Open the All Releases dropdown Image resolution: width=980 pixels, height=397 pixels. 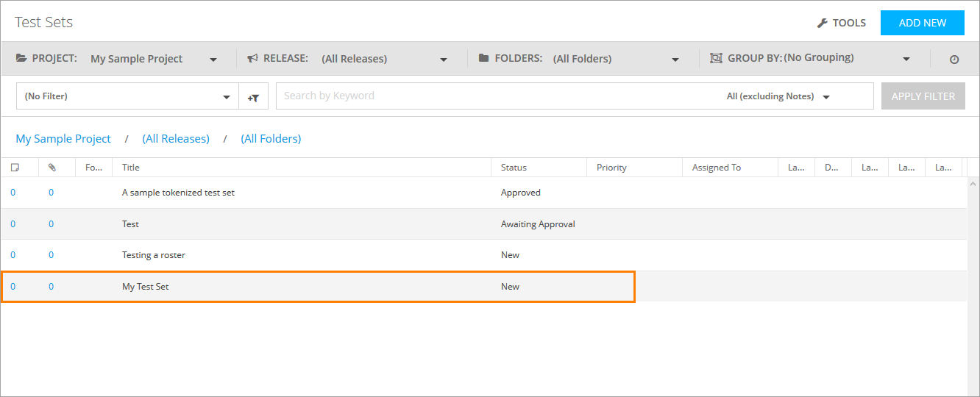click(444, 60)
